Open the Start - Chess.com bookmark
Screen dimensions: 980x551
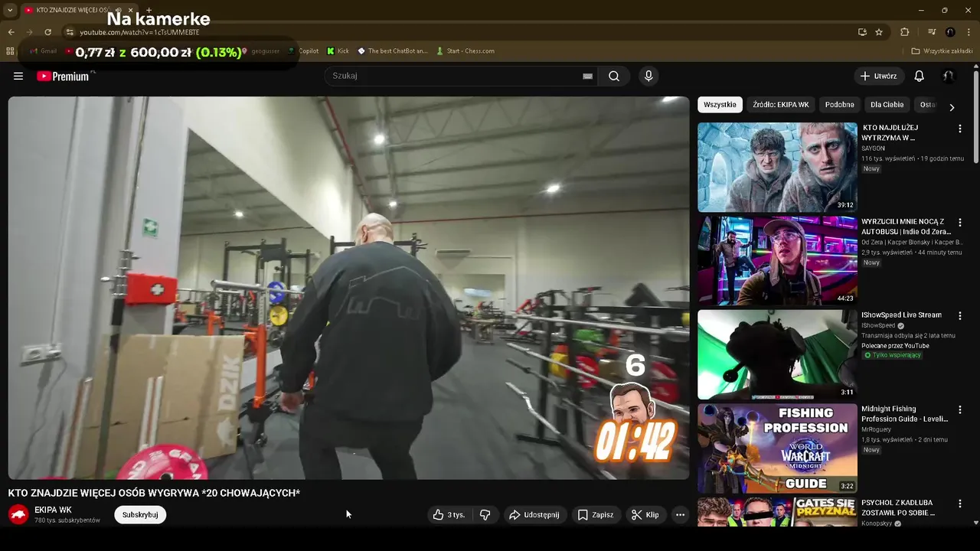(465, 51)
